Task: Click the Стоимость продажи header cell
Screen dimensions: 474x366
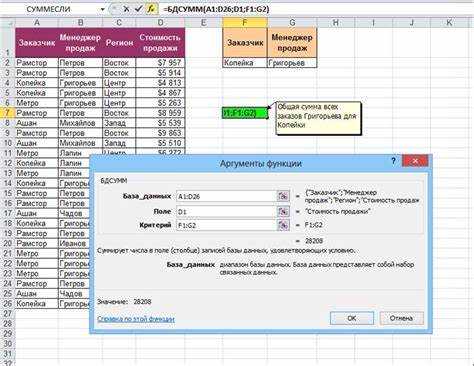Action: coord(160,43)
